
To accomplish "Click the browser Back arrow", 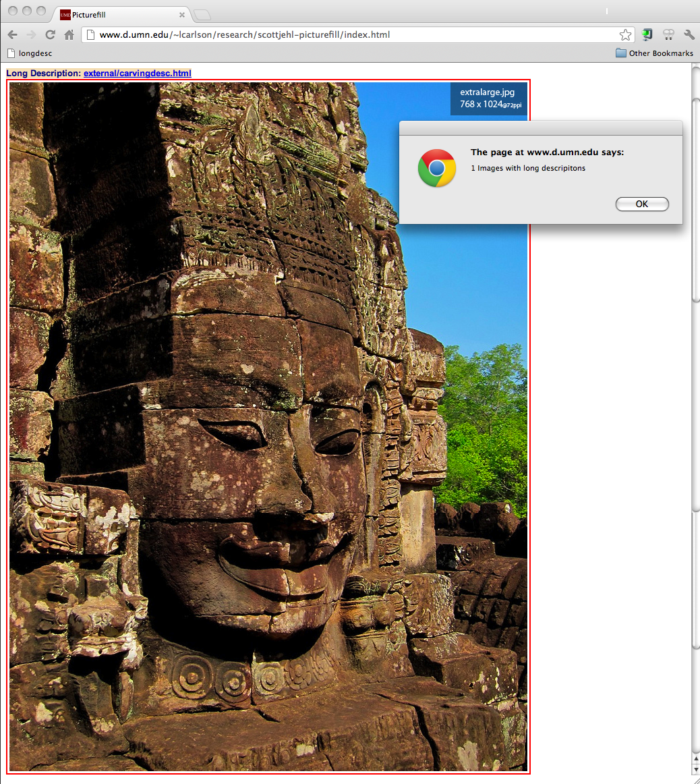I will click(x=12, y=34).
